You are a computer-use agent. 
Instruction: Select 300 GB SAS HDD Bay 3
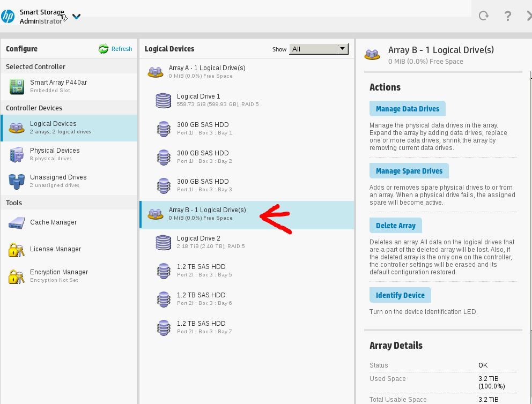(x=247, y=186)
